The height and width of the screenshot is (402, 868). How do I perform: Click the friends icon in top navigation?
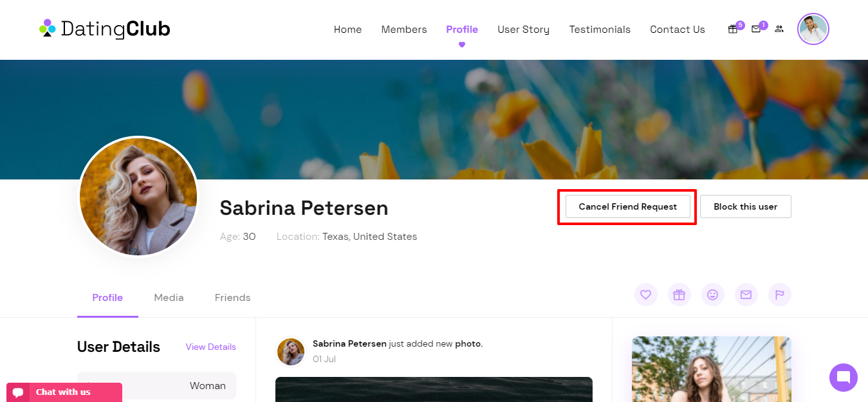coord(779,29)
